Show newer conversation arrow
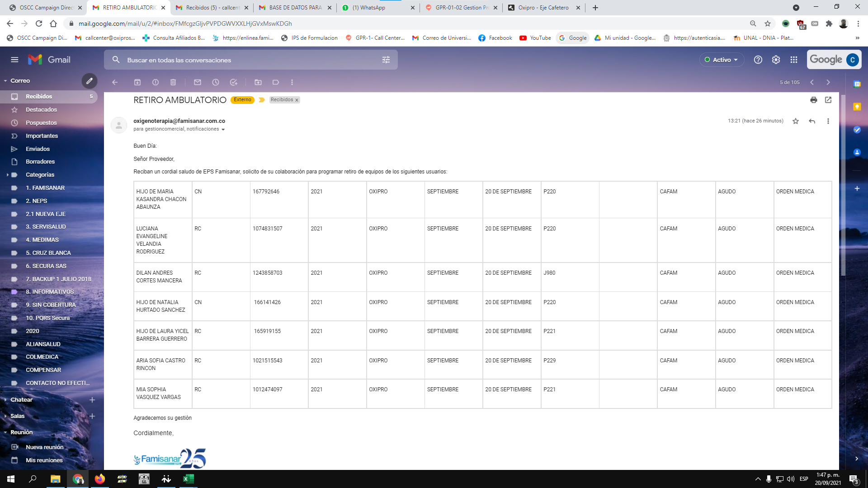The image size is (868, 488). pyautogui.click(x=812, y=82)
